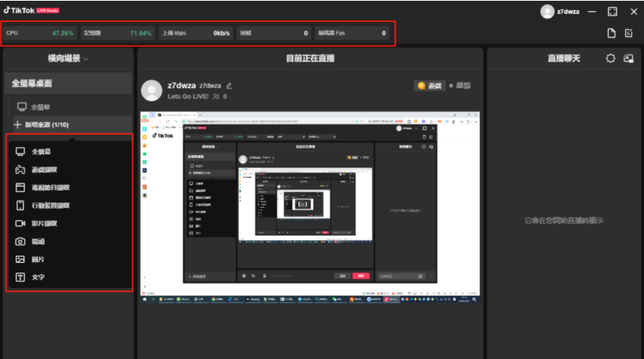Click the video camera icon for 影片擷取
644x359 pixels.
click(20, 224)
